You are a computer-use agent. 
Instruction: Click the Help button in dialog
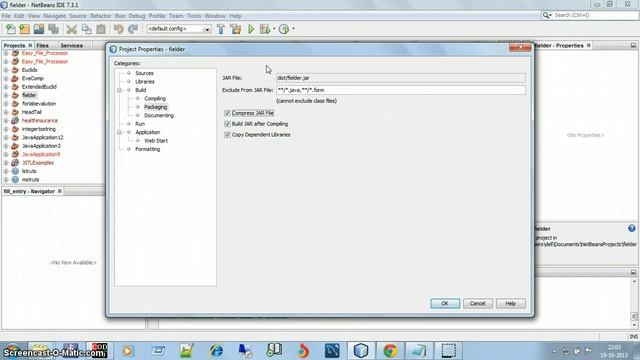[x=510, y=303]
